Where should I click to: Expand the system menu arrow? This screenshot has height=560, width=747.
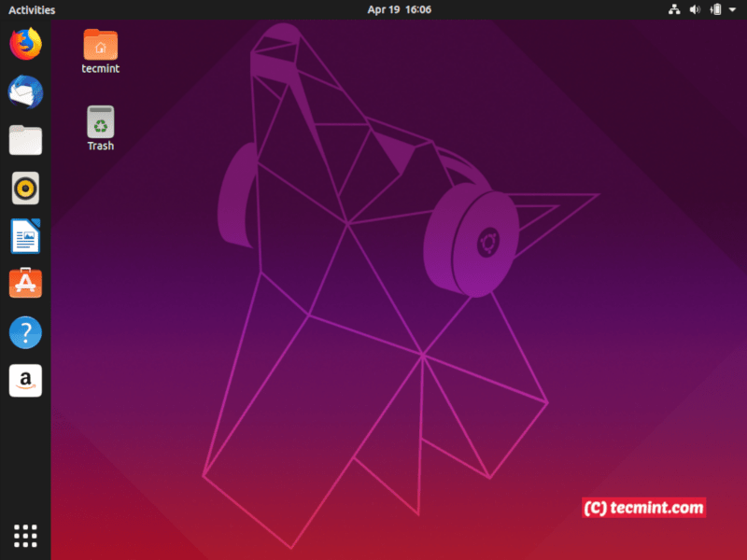733,9
